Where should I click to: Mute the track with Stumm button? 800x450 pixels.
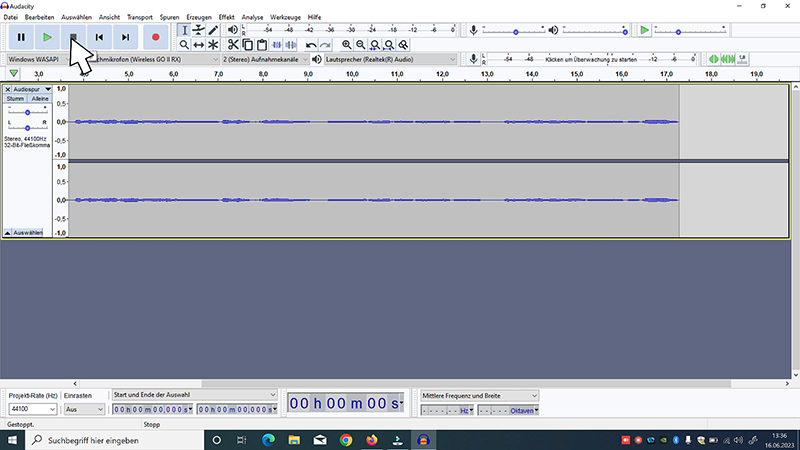[15, 98]
